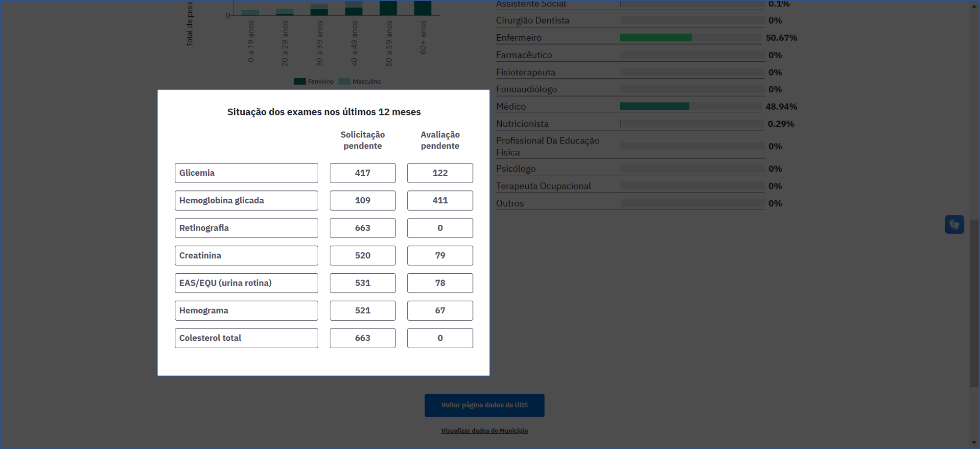The height and width of the screenshot is (449, 980).
Task: Click Retinografia pending request value 663
Action: pos(363,228)
